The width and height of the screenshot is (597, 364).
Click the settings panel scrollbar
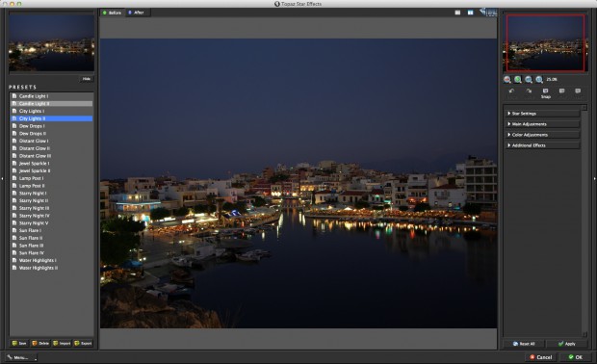(x=584, y=221)
